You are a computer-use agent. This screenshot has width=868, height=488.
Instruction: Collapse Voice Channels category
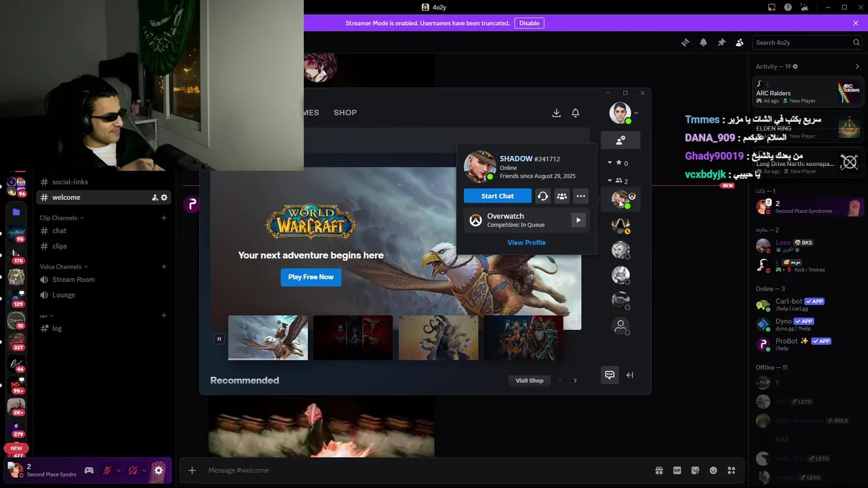63,266
